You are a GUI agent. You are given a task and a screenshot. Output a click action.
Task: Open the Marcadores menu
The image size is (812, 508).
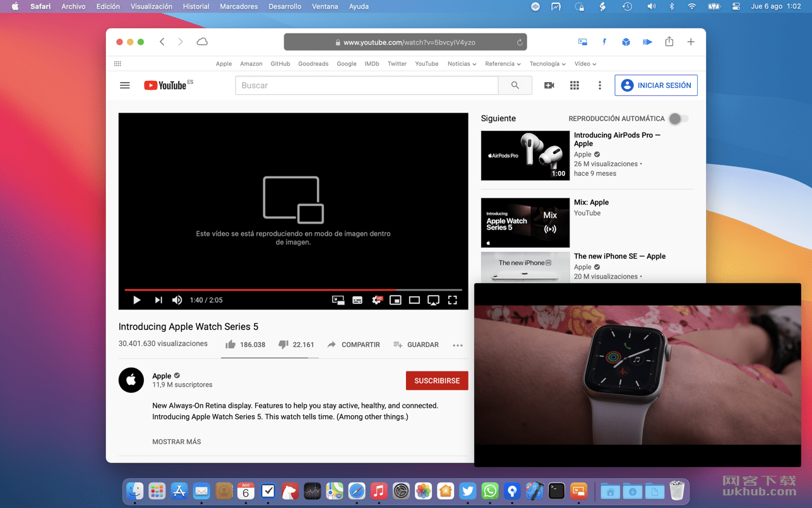click(x=239, y=6)
